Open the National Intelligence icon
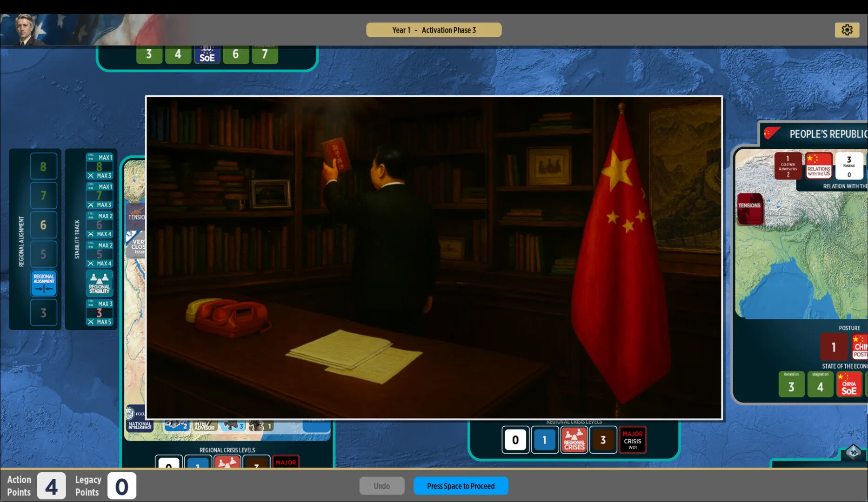The width and height of the screenshot is (868, 502). [x=139, y=419]
